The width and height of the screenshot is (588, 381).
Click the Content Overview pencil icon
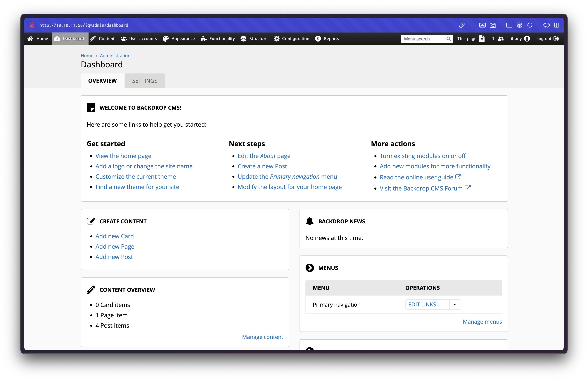91,290
